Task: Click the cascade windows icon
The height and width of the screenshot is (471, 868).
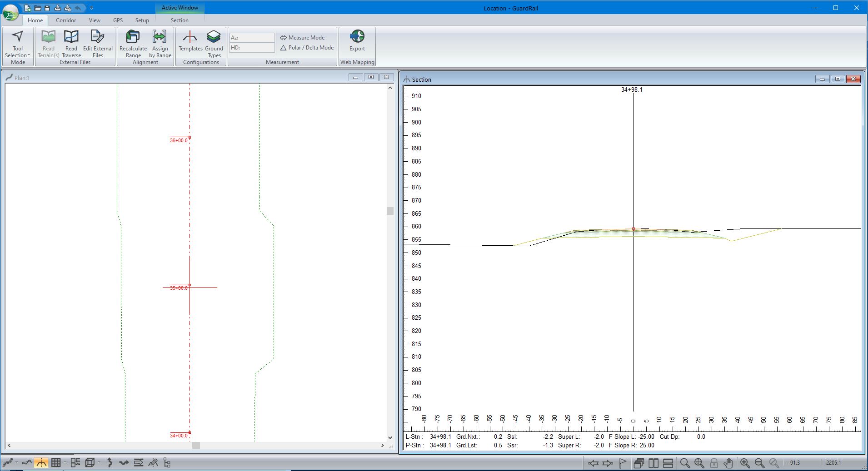Action: coord(639,463)
